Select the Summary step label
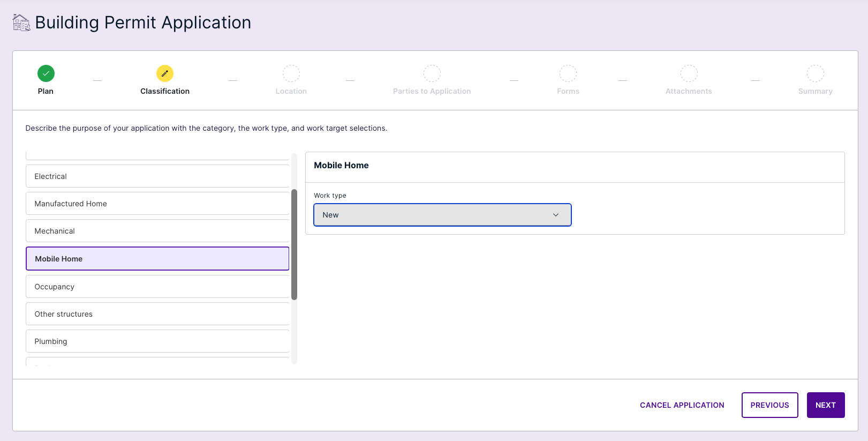Viewport: 868px width, 441px height. pyautogui.click(x=816, y=91)
